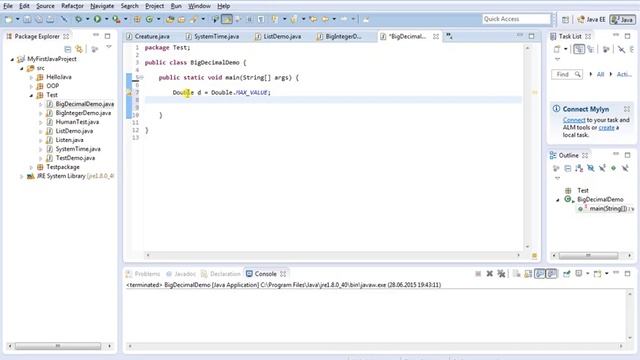The width and height of the screenshot is (640, 360).
Task: Click Remove All Terminated Launches icon
Action: [501, 273]
